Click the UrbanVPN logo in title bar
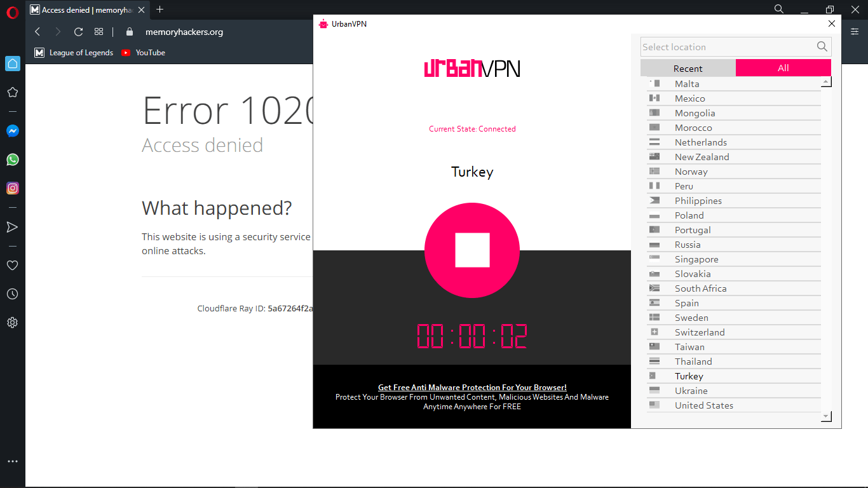The image size is (868, 488). click(x=323, y=24)
